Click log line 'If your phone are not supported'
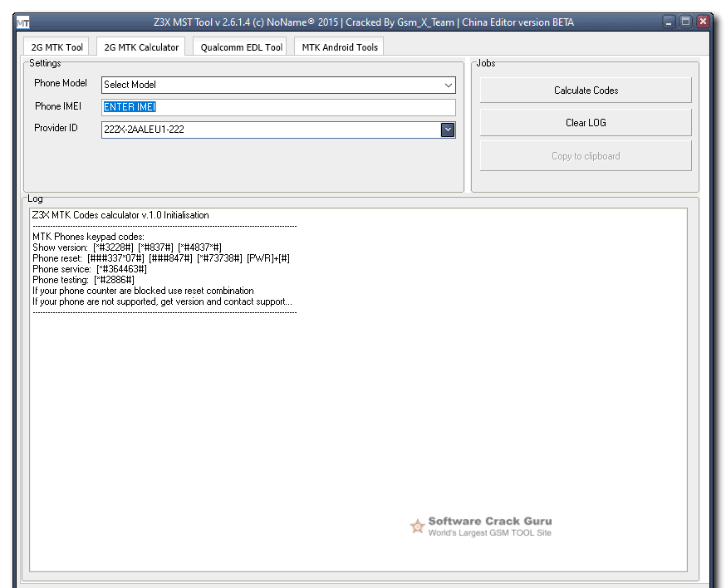Viewport: 726px width, 588px height. 162,301
